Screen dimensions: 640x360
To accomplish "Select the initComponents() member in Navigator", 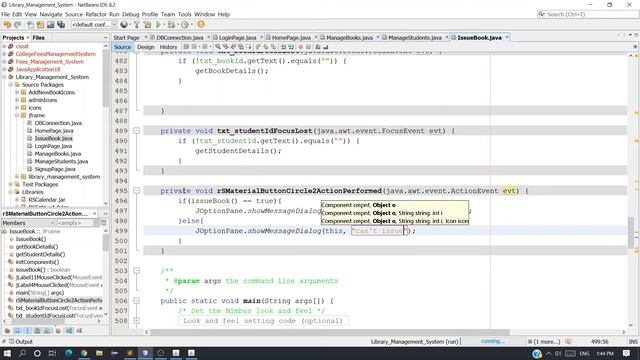I will pyautogui.click(x=37, y=262).
